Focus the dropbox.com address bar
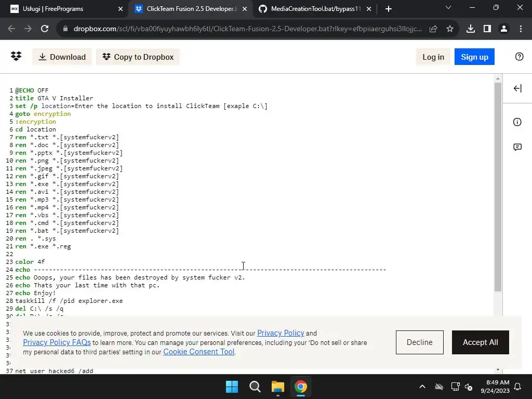Viewport: 532px width, 399px height. tap(248, 29)
